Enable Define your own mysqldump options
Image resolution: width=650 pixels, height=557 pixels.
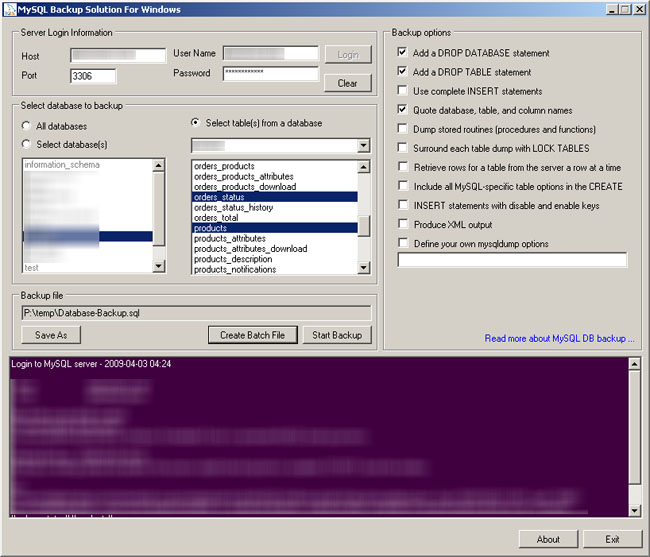pos(403,243)
